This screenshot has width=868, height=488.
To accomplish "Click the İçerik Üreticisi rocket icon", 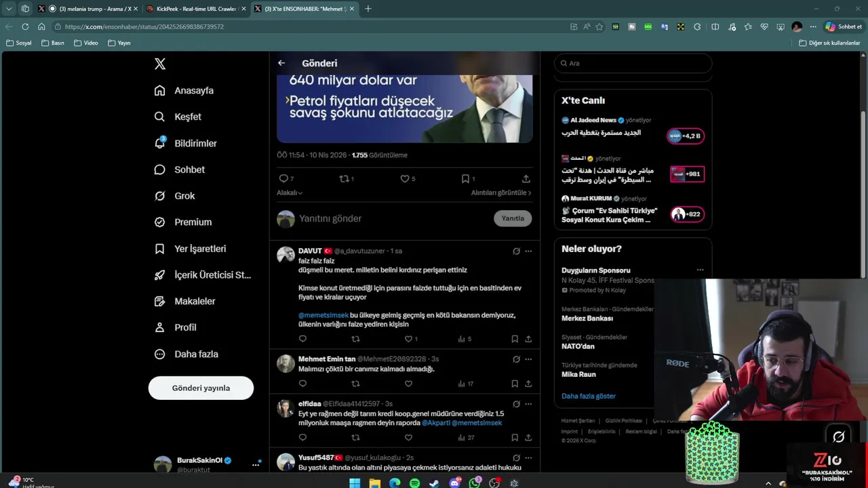I will [x=159, y=274].
